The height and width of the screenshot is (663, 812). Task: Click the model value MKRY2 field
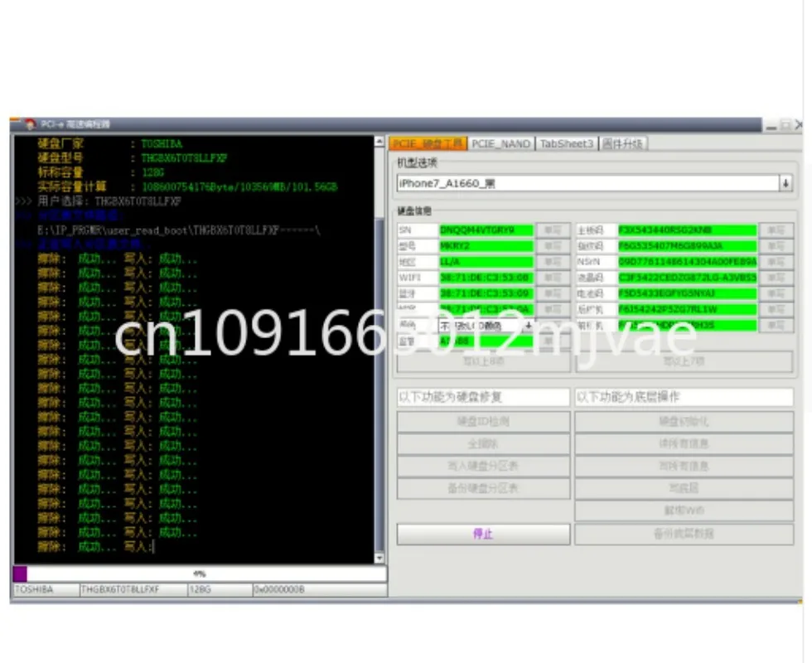pyautogui.click(x=486, y=246)
